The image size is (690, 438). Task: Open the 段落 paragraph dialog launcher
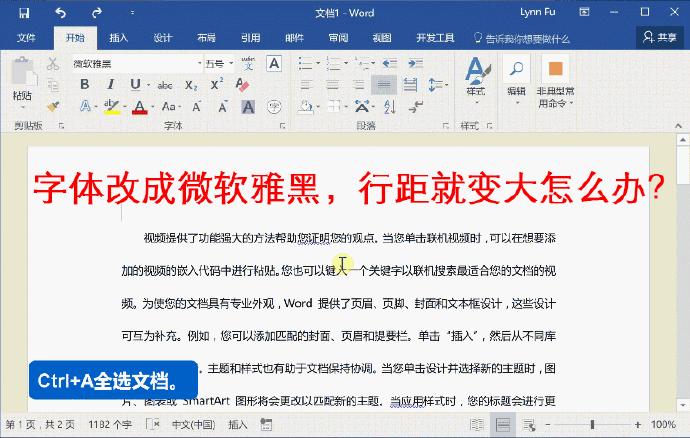point(445,126)
